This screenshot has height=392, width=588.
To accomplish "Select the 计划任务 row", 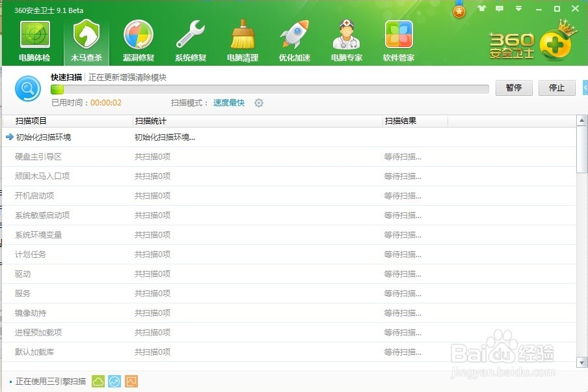I will [x=289, y=254].
